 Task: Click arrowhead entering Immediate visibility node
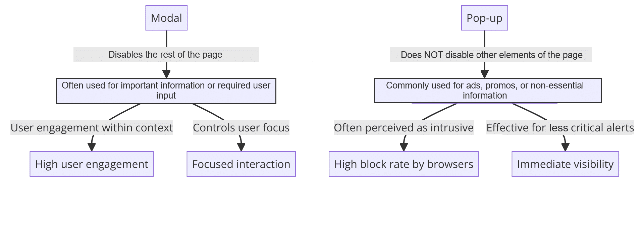[x=566, y=147]
